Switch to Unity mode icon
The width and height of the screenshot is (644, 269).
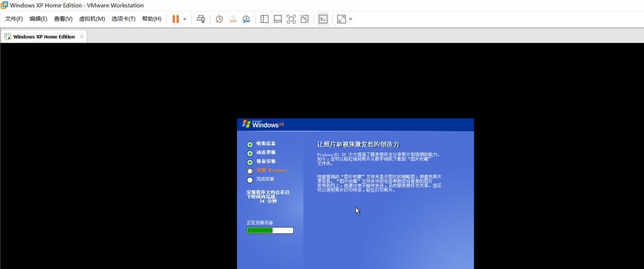pos(304,19)
